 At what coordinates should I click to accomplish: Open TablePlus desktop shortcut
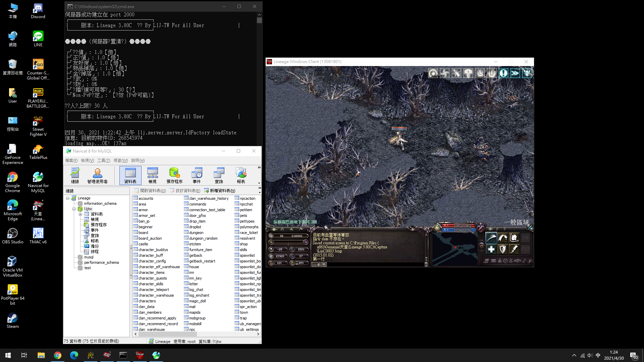38,152
